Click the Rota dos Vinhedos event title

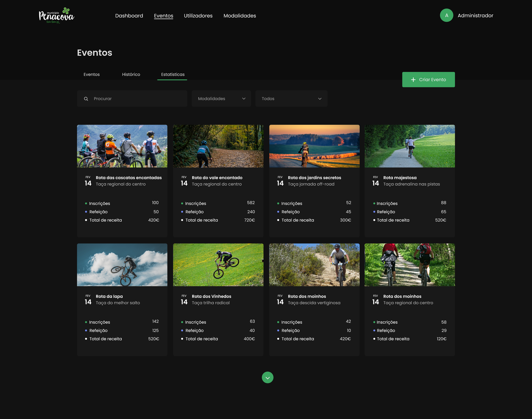(x=211, y=297)
